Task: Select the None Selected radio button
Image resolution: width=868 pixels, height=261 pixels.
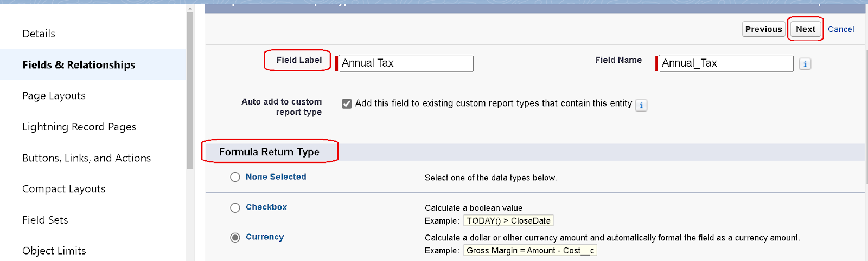Action: click(235, 177)
